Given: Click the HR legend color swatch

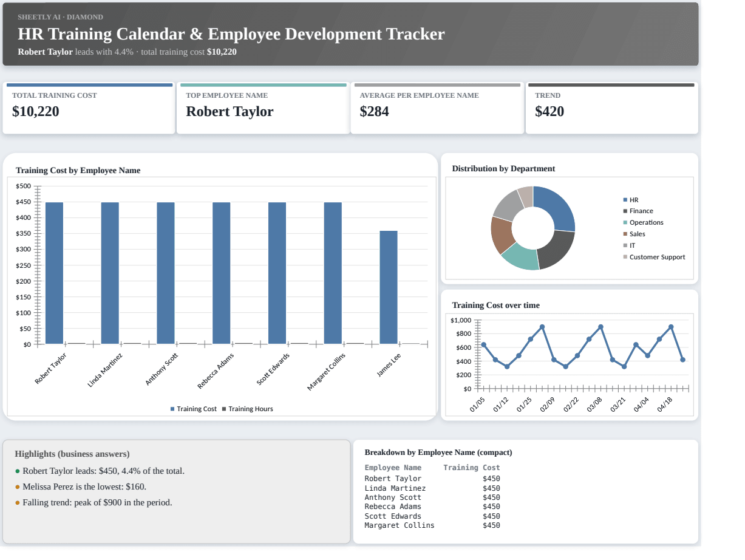Looking at the screenshot, I should [625, 200].
